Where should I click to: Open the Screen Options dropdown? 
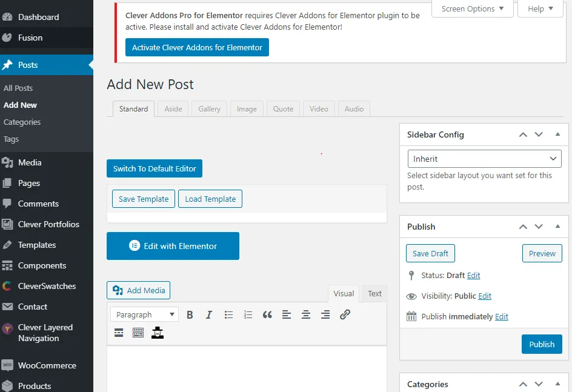click(473, 8)
